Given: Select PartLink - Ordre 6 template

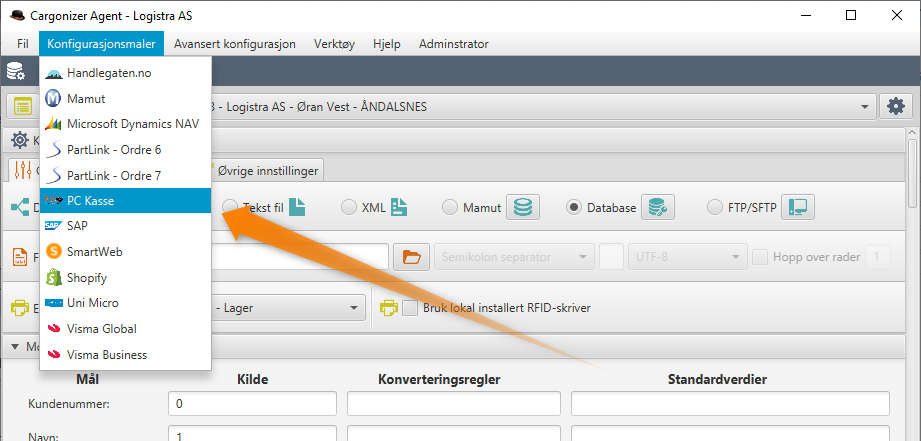Looking at the screenshot, I should pyautogui.click(x=126, y=150).
